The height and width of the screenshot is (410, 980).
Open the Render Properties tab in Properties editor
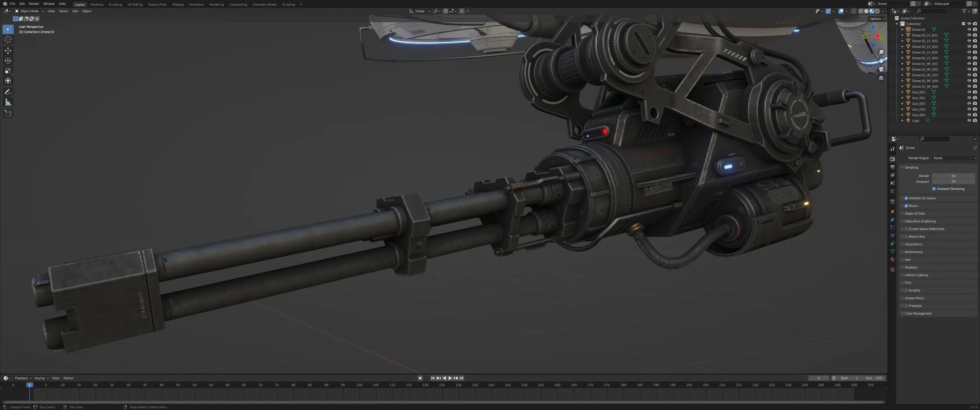pyautogui.click(x=893, y=158)
